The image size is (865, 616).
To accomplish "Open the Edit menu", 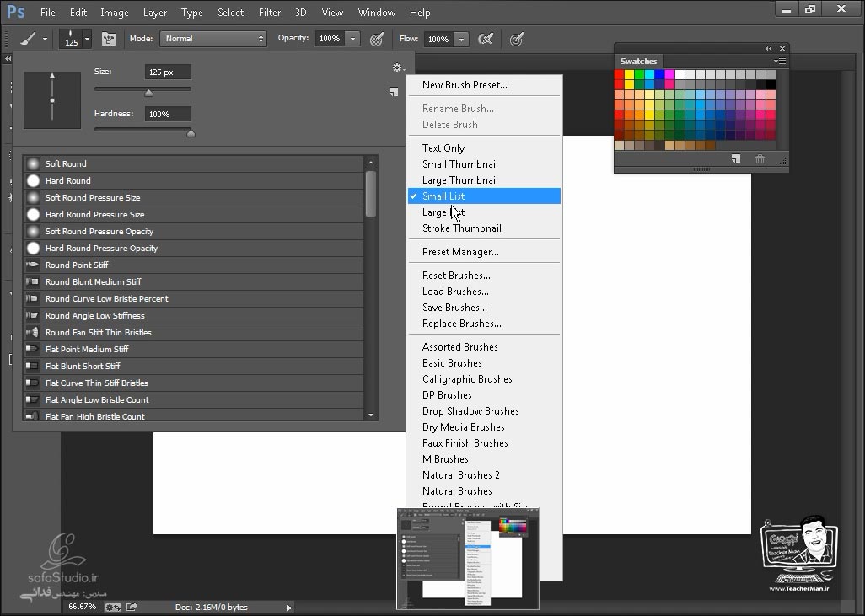I will click(x=78, y=12).
